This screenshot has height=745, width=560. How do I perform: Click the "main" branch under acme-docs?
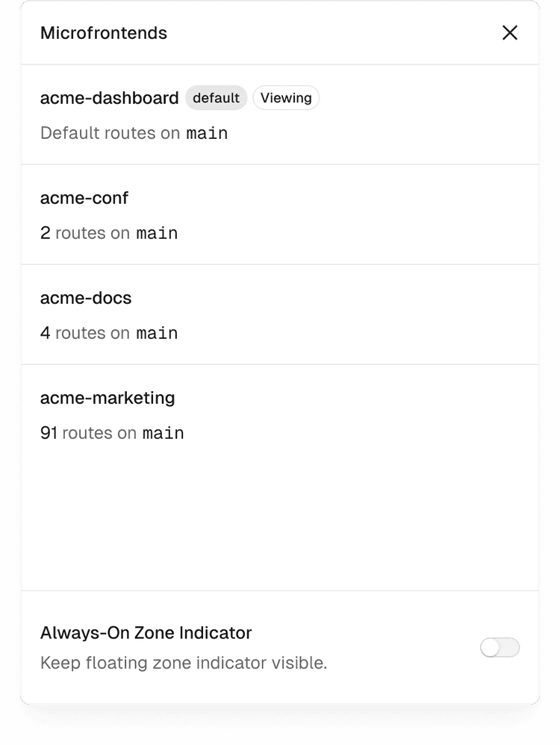[158, 333]
